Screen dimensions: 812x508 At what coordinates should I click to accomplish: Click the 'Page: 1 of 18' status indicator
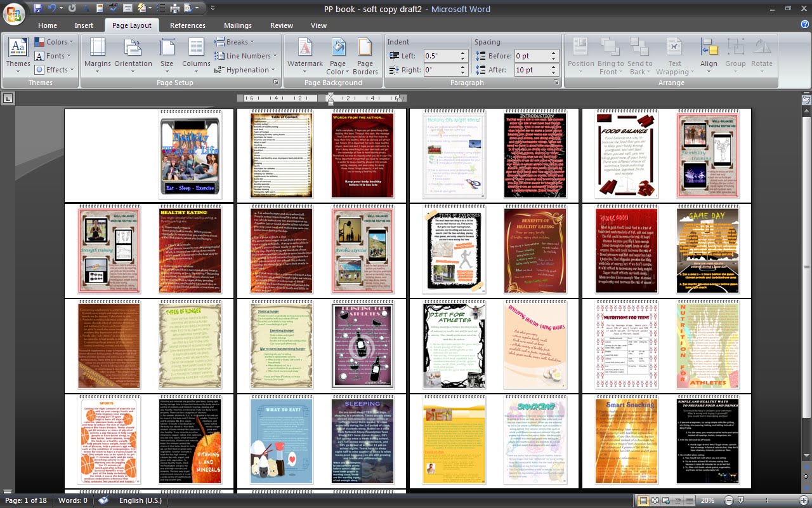point(26,500)
